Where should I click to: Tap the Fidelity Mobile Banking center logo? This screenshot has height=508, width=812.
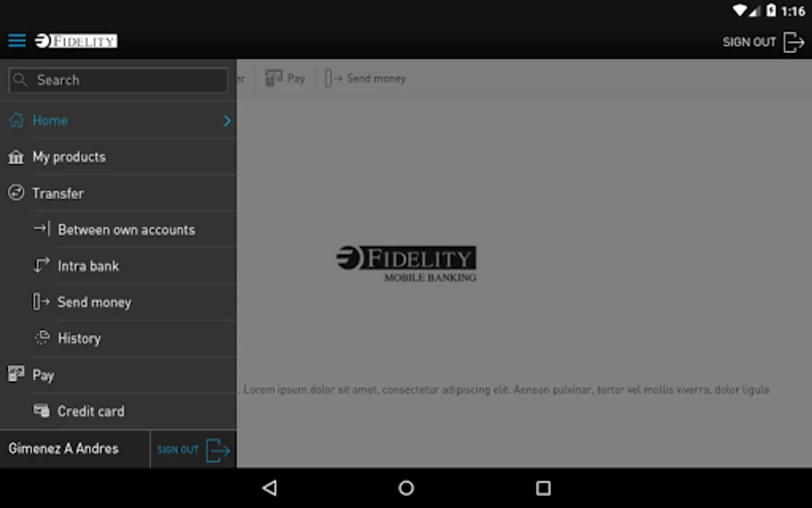tap(407, 264)
